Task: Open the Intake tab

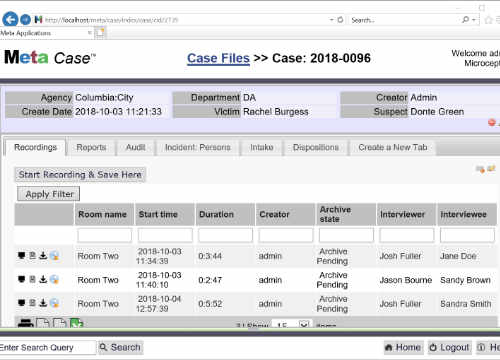Action: pyautogui.click(x=262, y=147)
